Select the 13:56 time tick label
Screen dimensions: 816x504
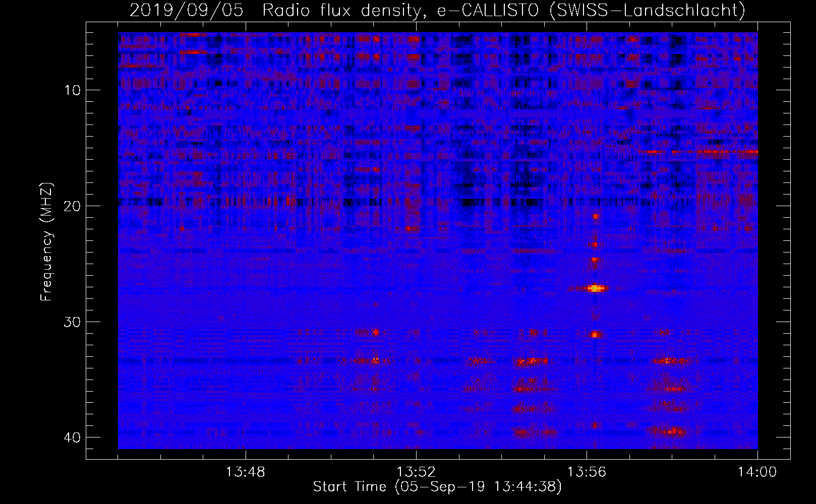[x=587, y=472]
